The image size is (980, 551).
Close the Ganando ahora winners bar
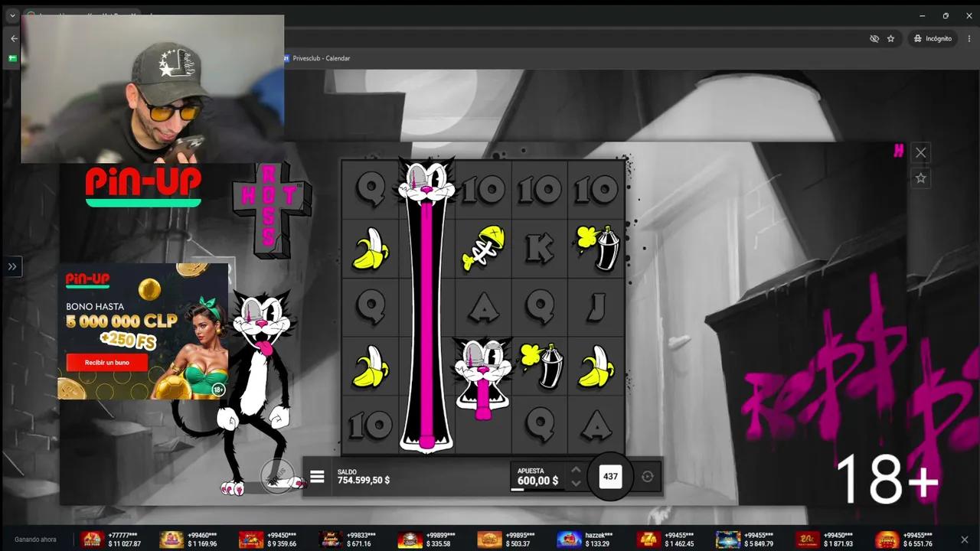pos(965,540)
